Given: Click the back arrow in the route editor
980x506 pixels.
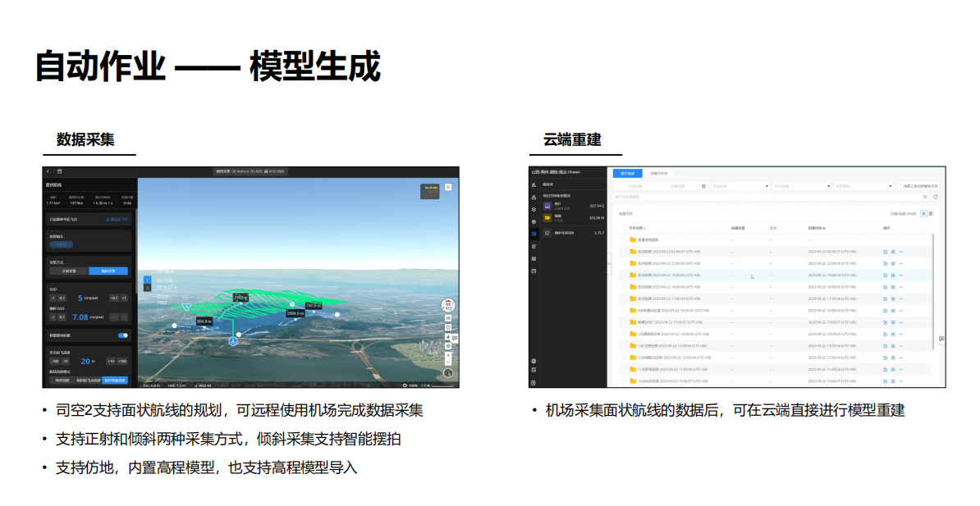Looking at the screenshot, I should click(x=48, y=171).
